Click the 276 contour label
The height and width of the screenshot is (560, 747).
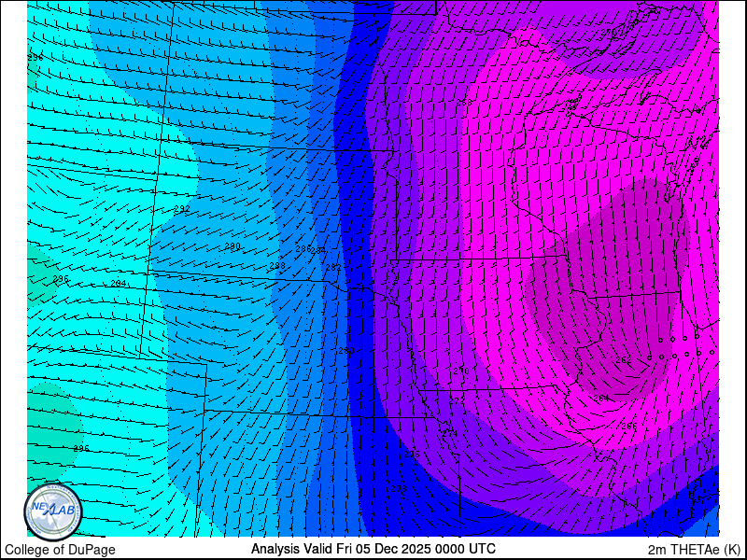412,455
